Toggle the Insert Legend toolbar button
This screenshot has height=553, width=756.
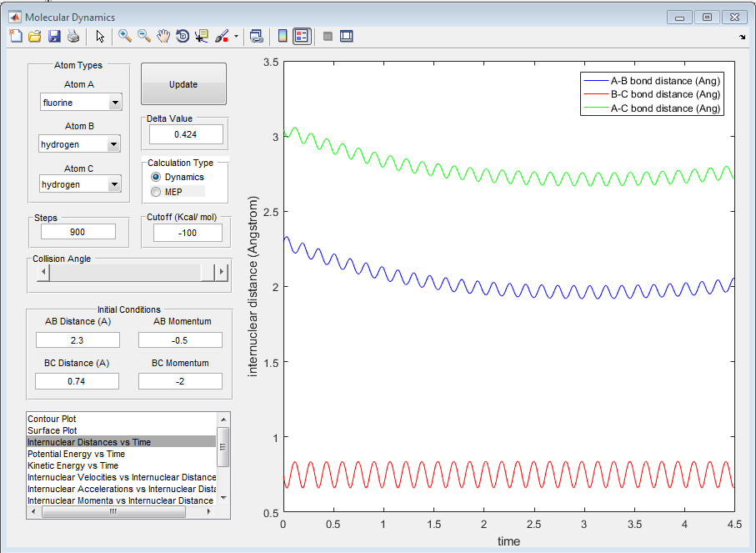tap(302, 36)
